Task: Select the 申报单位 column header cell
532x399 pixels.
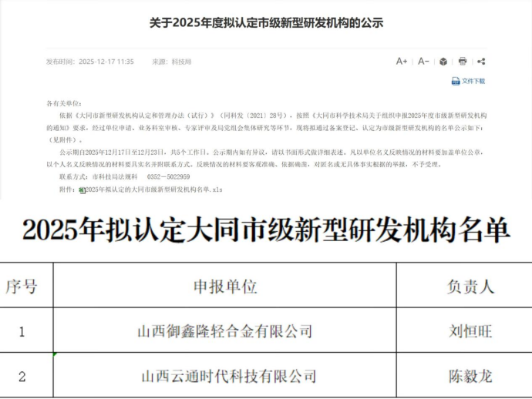Action: [224, 287]
